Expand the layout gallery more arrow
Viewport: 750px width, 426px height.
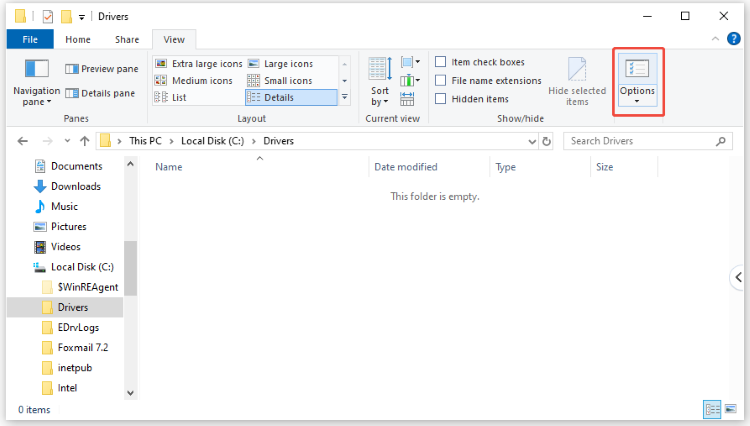pos(344,98)
